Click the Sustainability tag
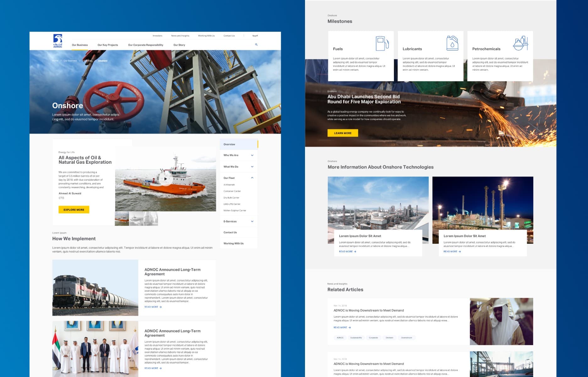Image resolution: width=588 pixels, height=377 pixels. tap(356, 338)
